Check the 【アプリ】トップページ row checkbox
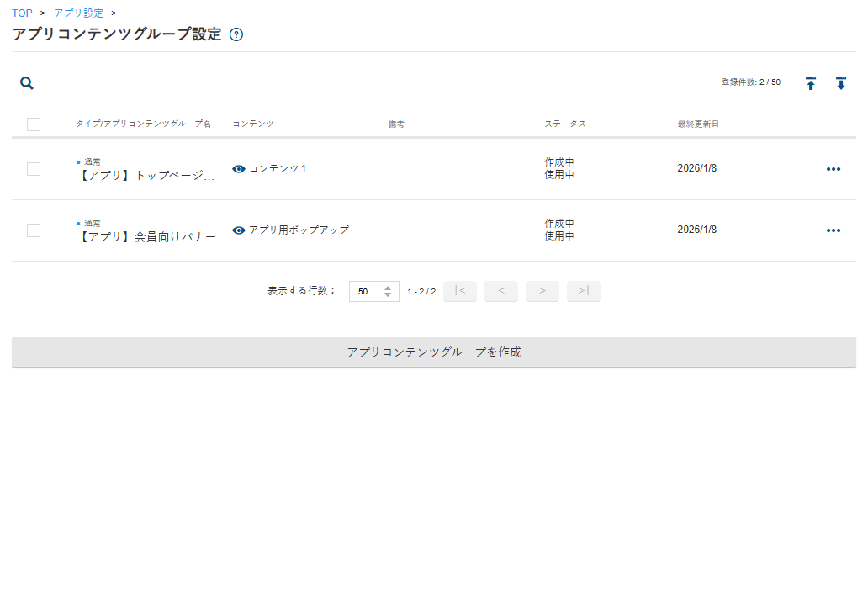The image size is (868, 603). pyautogui.click(x=34, y=169)
